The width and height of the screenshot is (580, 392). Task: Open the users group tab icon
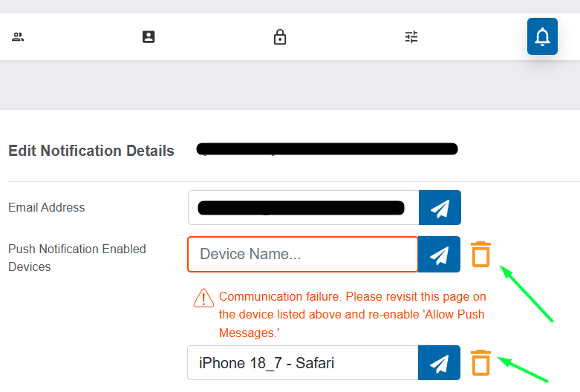[x=18, y=36]
